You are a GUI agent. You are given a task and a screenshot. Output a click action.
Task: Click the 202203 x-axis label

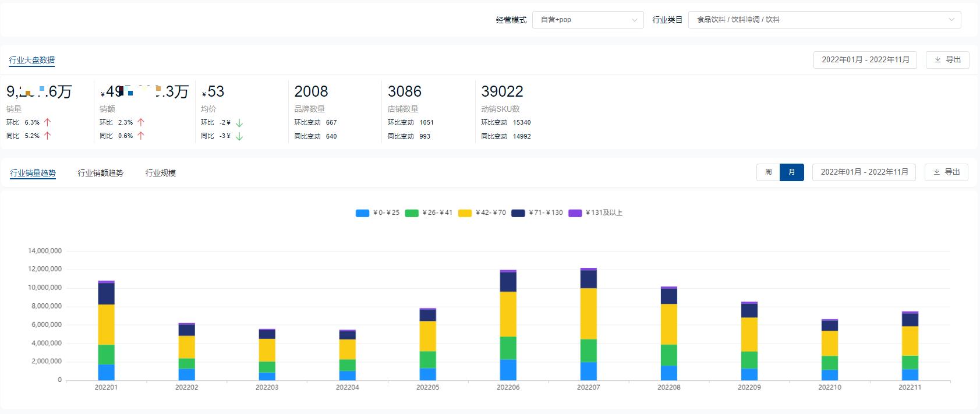tap(267, 387)
